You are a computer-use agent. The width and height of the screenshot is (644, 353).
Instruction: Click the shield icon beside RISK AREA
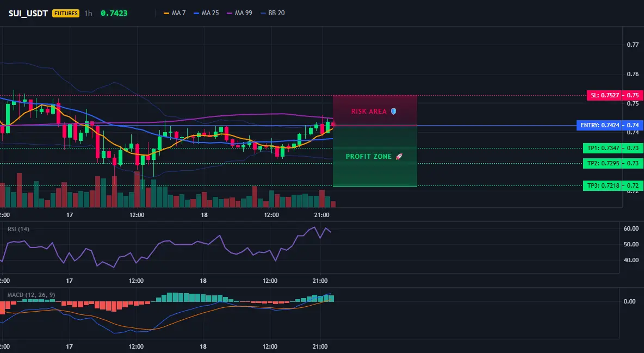(x=393, y=112)
